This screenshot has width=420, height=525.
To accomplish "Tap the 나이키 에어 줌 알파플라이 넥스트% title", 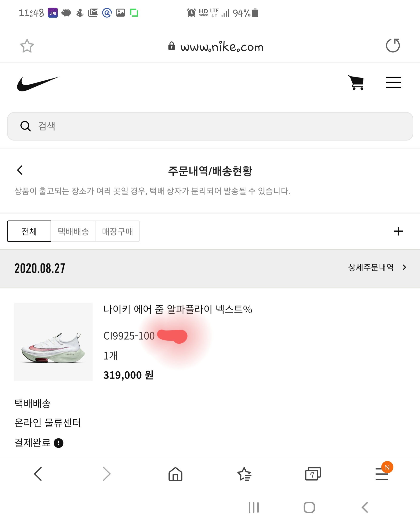I will click(x=178, y=309).
